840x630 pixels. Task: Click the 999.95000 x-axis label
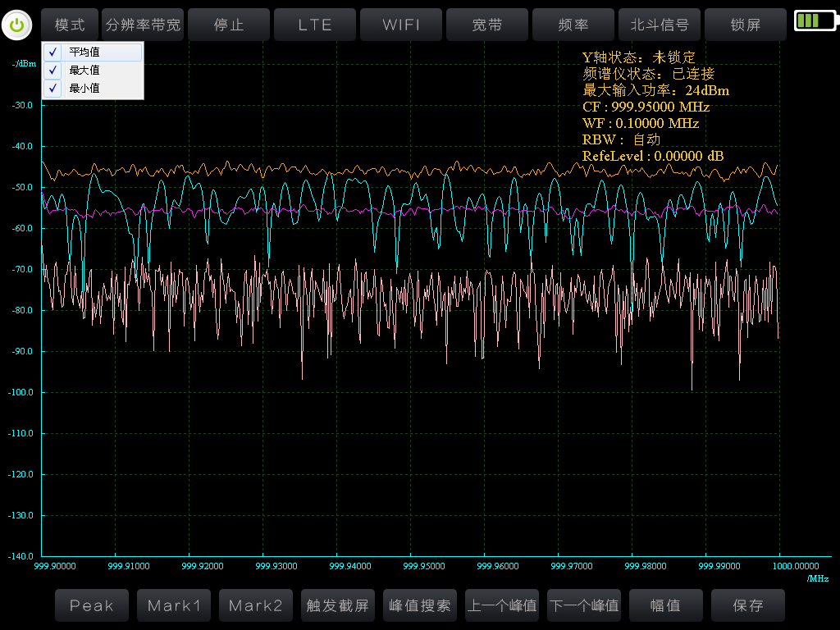tap(424, 566)
